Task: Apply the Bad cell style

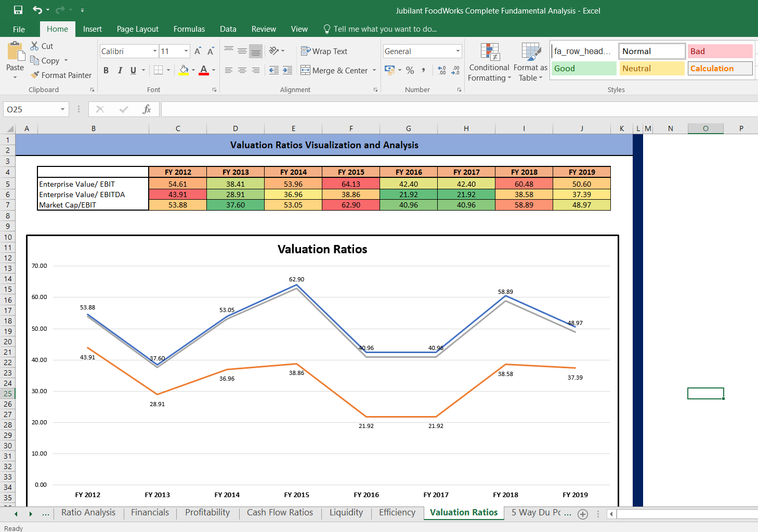Action: point(721,51)
